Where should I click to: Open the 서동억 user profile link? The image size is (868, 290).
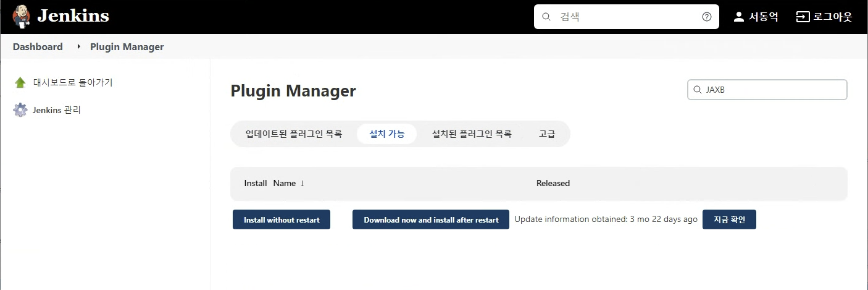(x=764, y=17)
